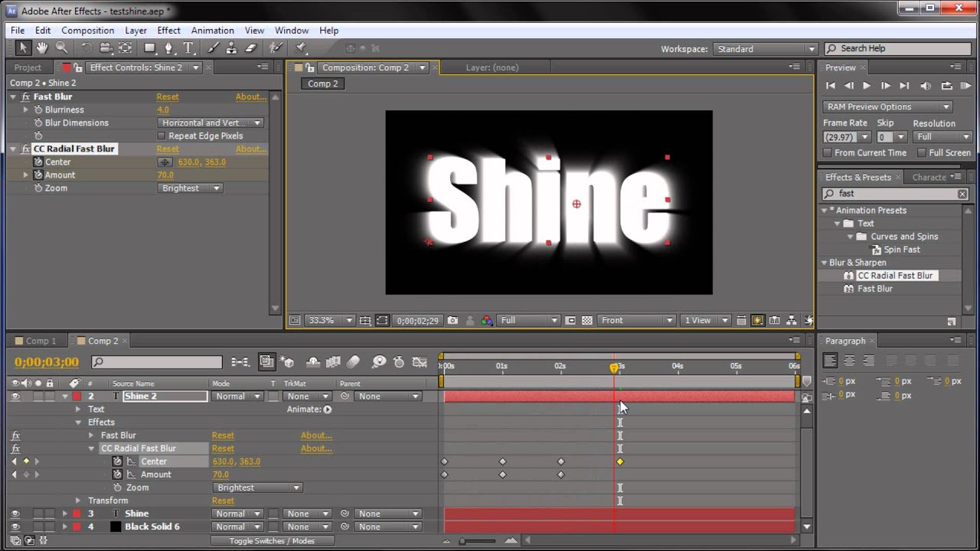
Task: Hide the Black Solid 6 layer
Action: tap(15, 527)
